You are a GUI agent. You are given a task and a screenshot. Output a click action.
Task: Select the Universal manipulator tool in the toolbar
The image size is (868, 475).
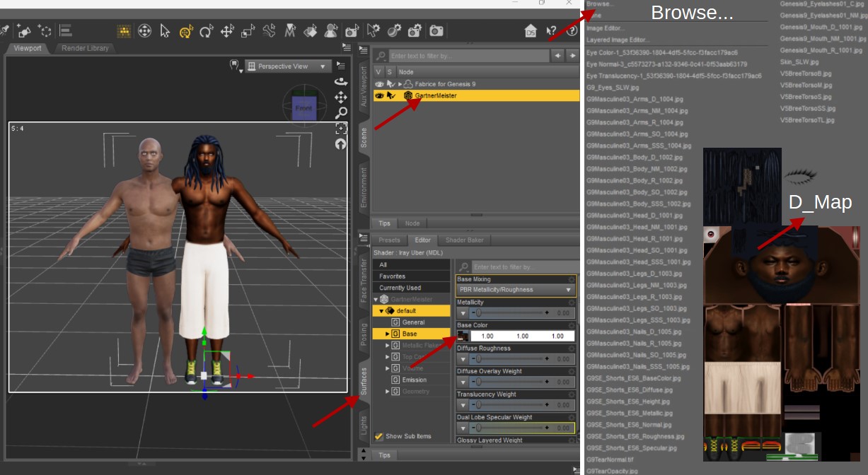click(186, 31)
